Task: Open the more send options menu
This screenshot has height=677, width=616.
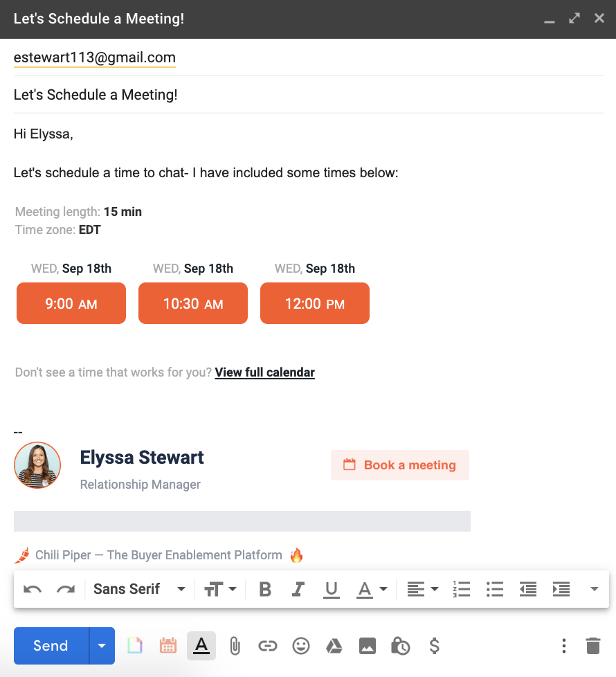Action: (564, 645)
